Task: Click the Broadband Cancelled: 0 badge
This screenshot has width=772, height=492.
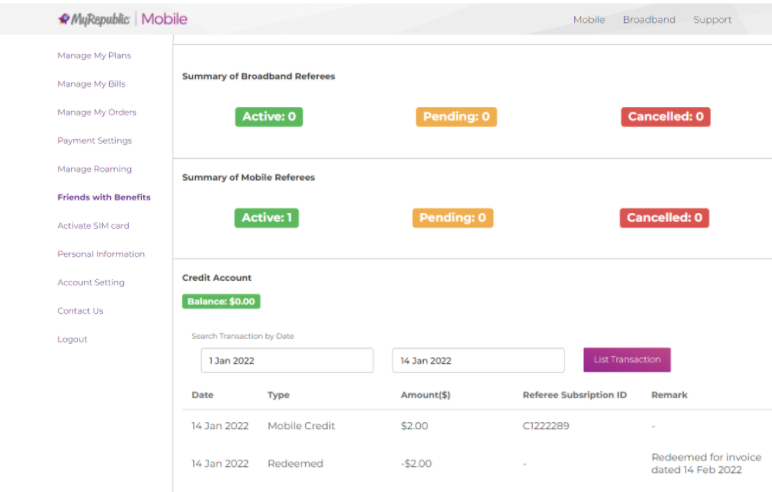Action: click(666, 117)
